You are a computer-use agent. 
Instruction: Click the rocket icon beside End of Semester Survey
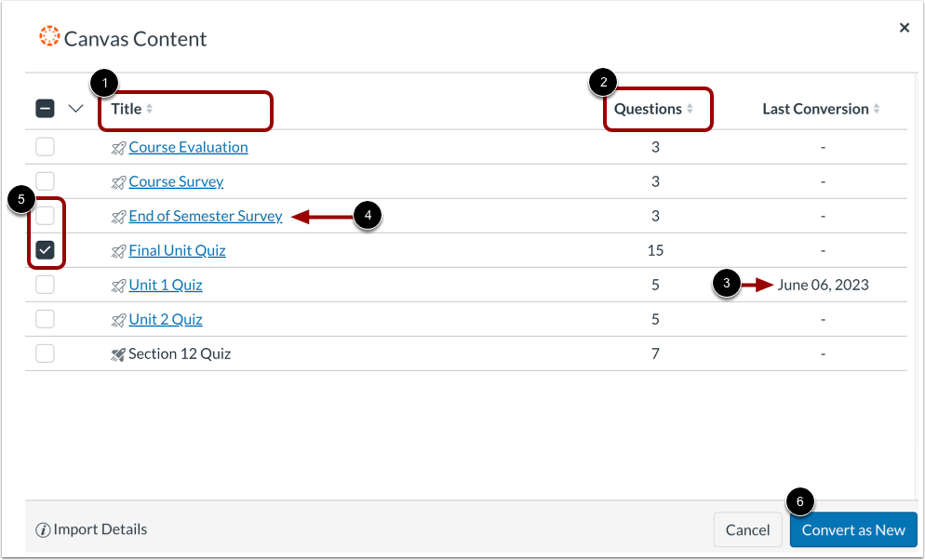point(118,216)
